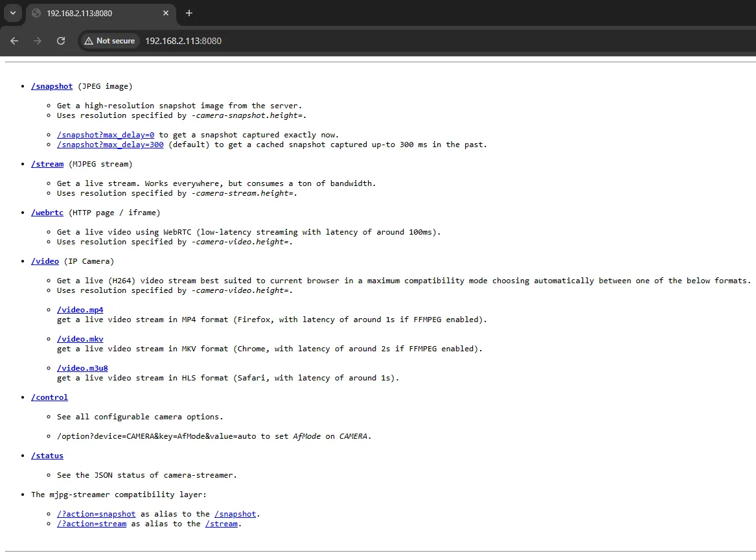
Task: View JSON via the /status link
Action: [x=47, y=456]
